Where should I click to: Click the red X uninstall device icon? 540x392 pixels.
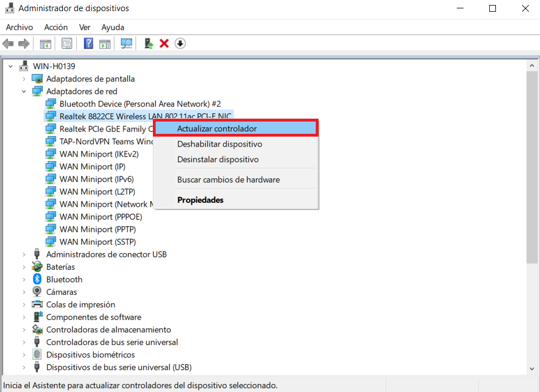[164, 43]
